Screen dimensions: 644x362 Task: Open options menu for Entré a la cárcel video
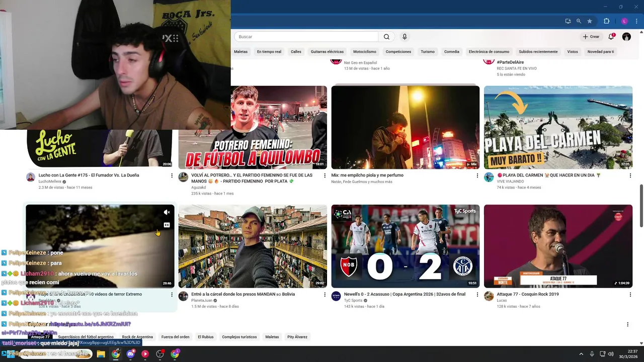coord(325,295)
